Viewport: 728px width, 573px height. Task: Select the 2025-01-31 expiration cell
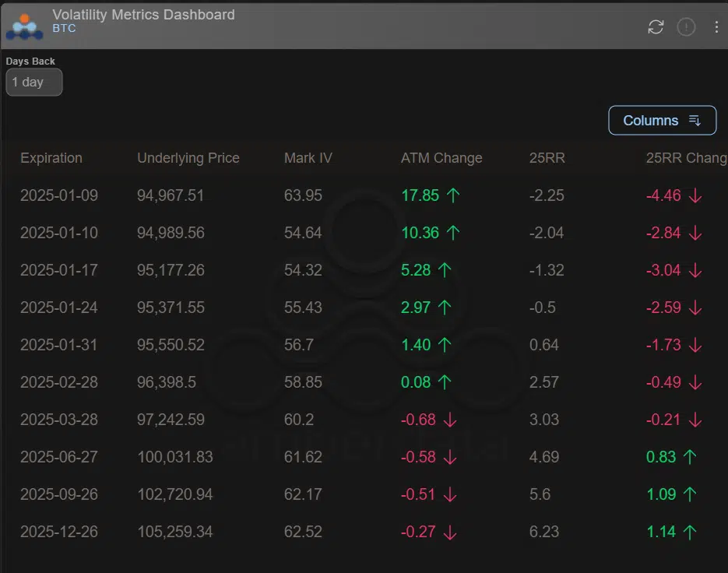pyautogui.click(x=59, y=345)
